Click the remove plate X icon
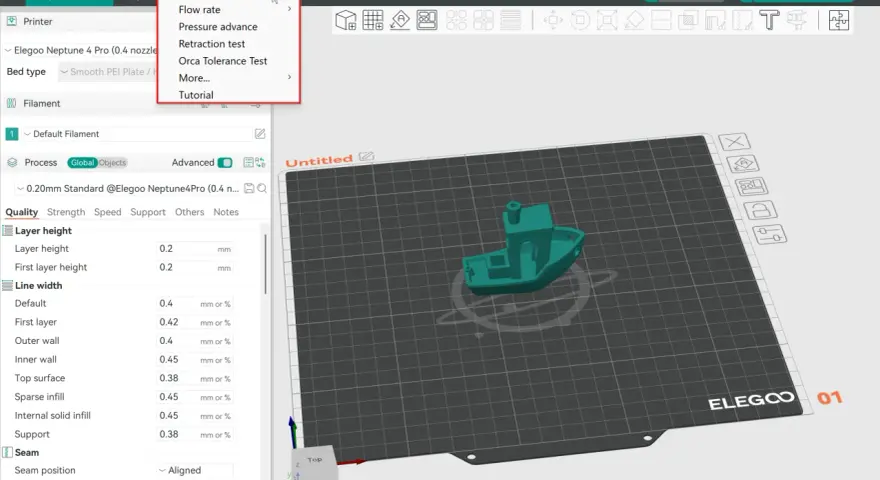The width and height of the screenshot is (880, 480). (735, 142)
